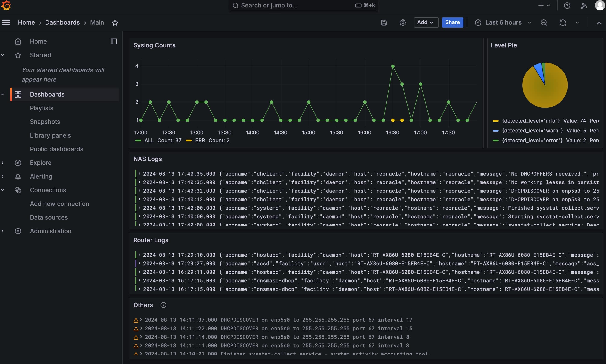Screen dimensions: 606x364
Task: Open the Router Logs panel title
Action: click(x=151, y=240)
